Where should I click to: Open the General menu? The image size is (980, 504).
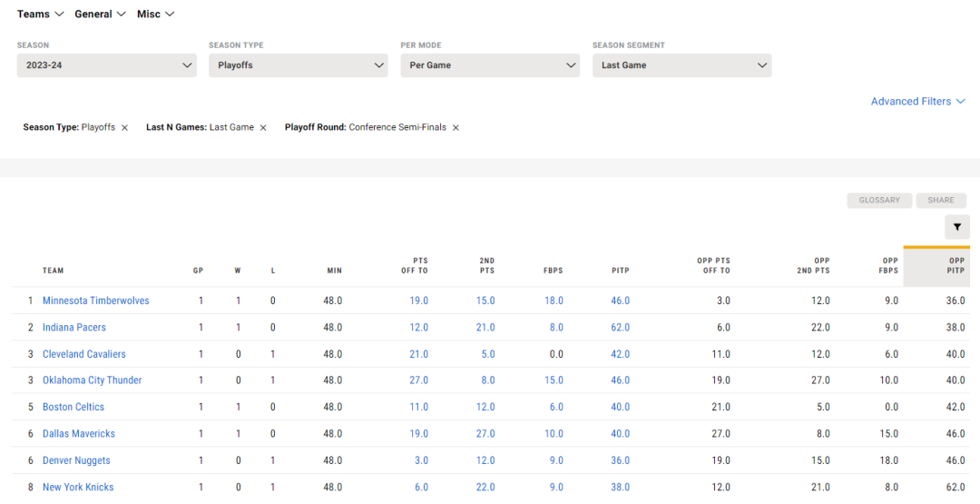tap(100, 14)
